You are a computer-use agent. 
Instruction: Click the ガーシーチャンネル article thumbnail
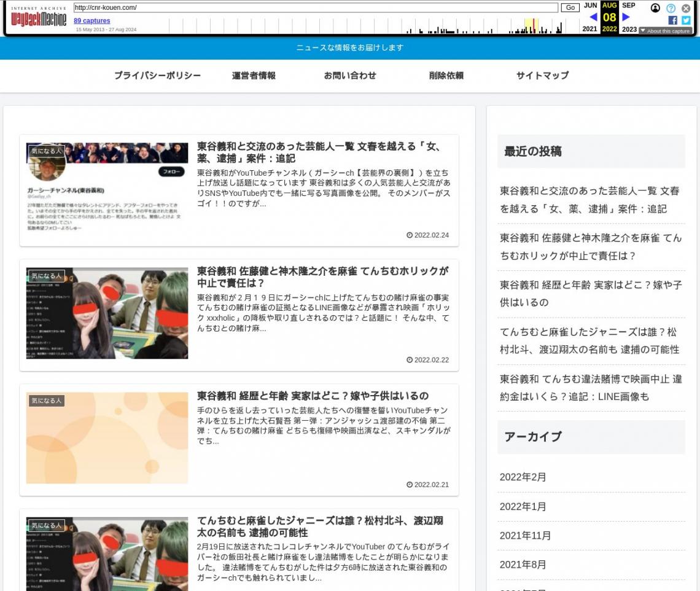107,189
